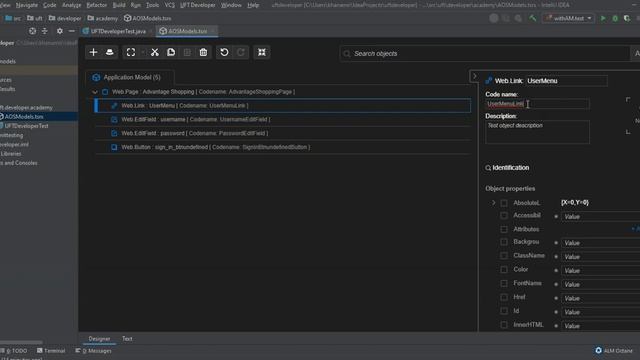Collapse the properties pane with chevron
This screenshot has height=360, width=640.
474,76
